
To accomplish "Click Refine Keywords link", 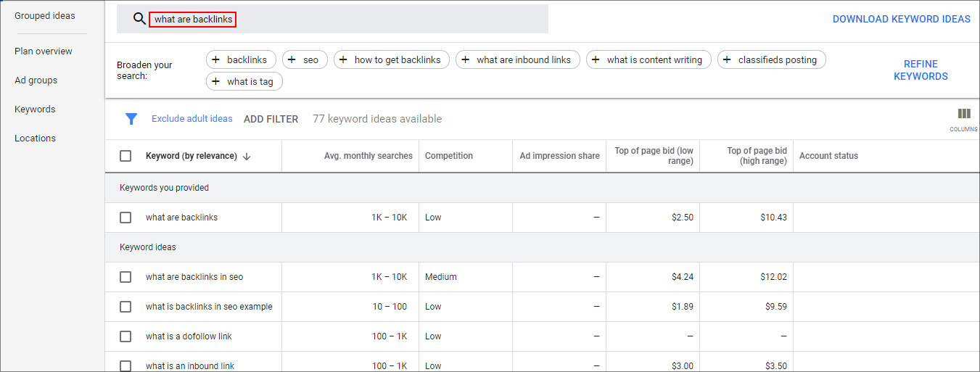I will pos(921,70).
